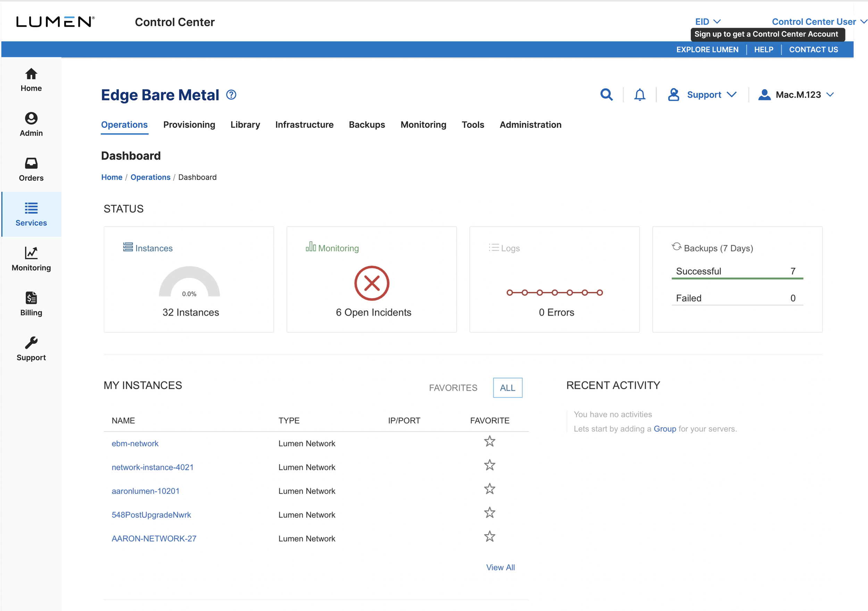Toggle favorite star for AARON-NETWORK-27
This screenshot has width=868, height=611.
(489, 537)
